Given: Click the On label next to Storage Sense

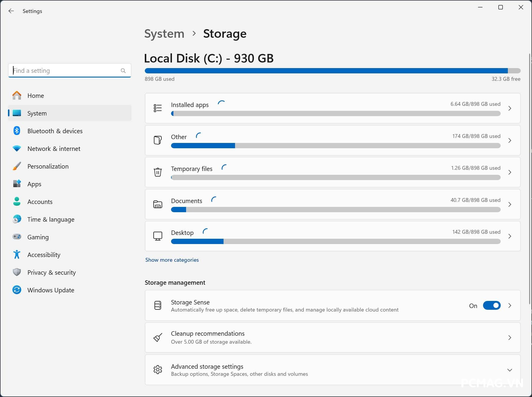Looking at the screenshot, I should point(473,306).
